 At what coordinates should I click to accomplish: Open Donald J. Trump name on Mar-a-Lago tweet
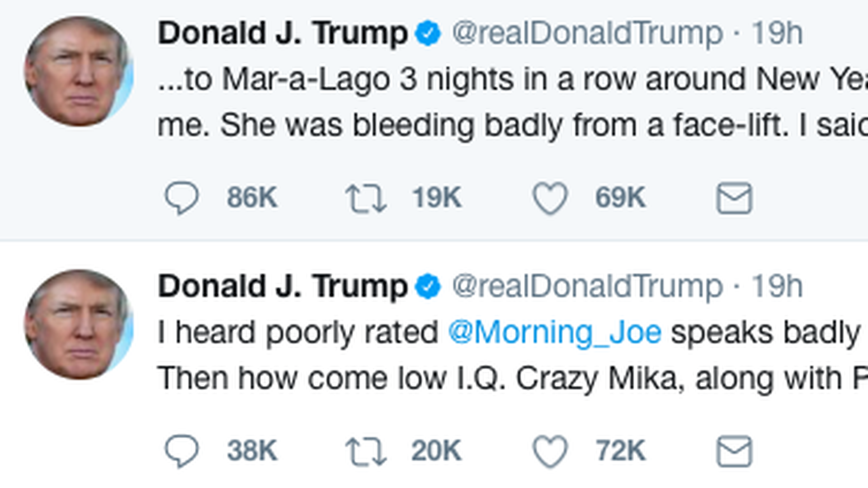(282, 33)
